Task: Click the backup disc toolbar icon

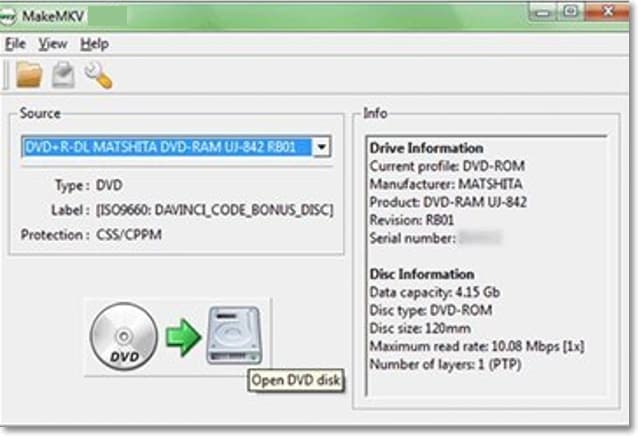Action: point(63,75)
